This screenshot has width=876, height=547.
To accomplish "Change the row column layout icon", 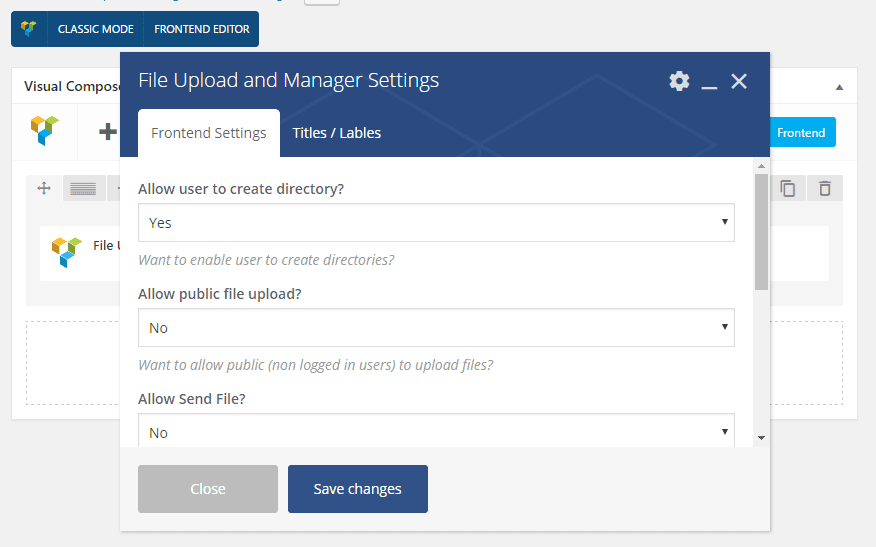I will pos(83,189).
